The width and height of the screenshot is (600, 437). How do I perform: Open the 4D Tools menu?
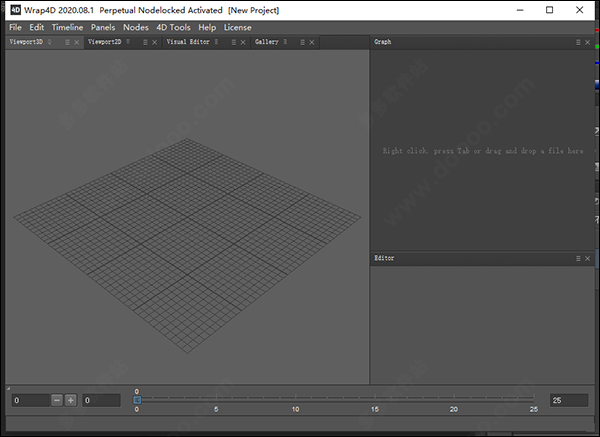(173, 28)
